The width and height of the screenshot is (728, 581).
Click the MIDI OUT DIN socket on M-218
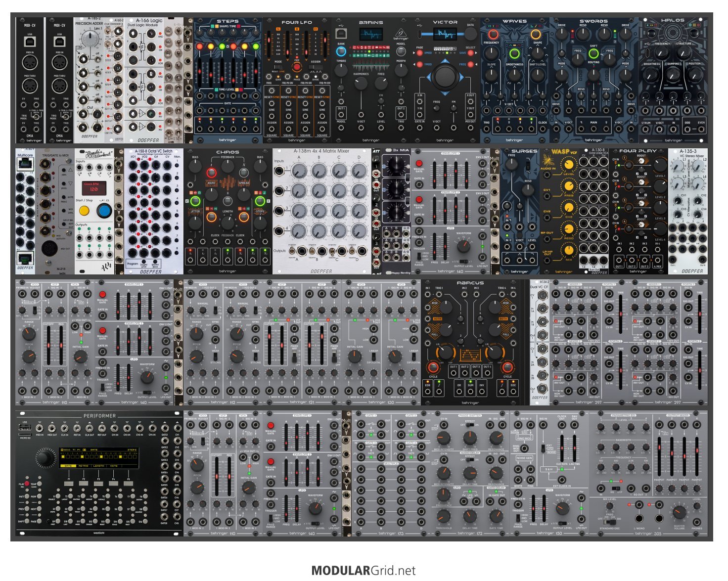50,248
